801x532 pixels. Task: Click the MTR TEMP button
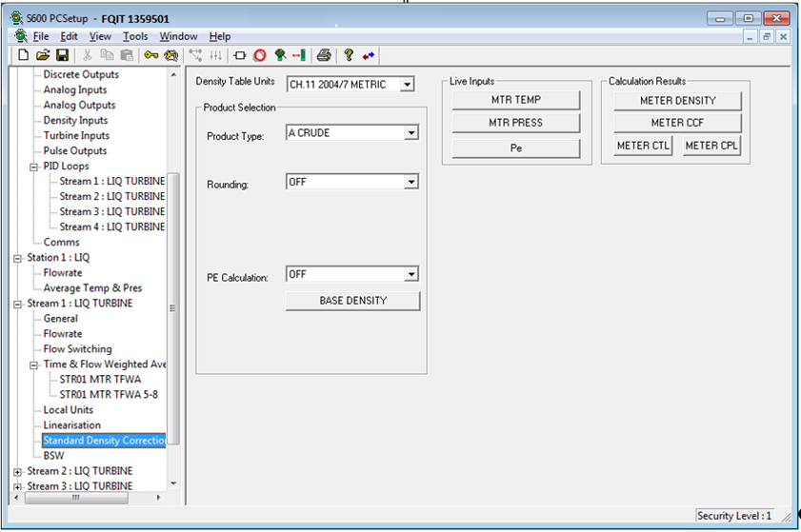[x=516, y=100]
